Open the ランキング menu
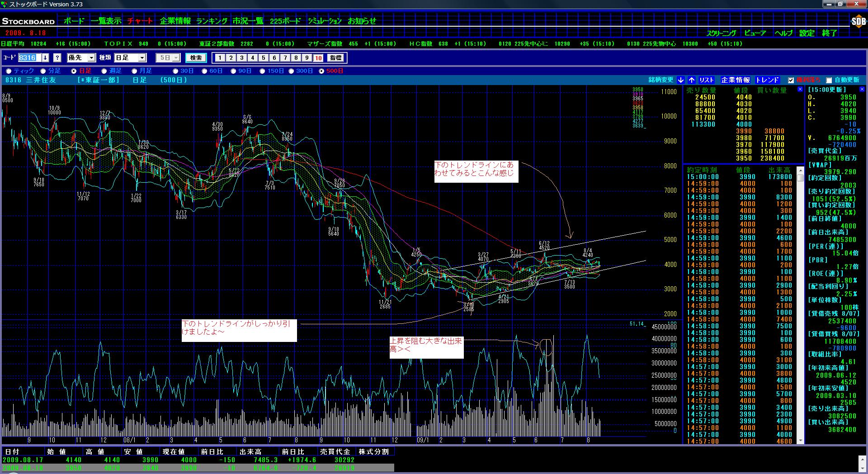This screenshot has height=474, width=868. [212, 21]
